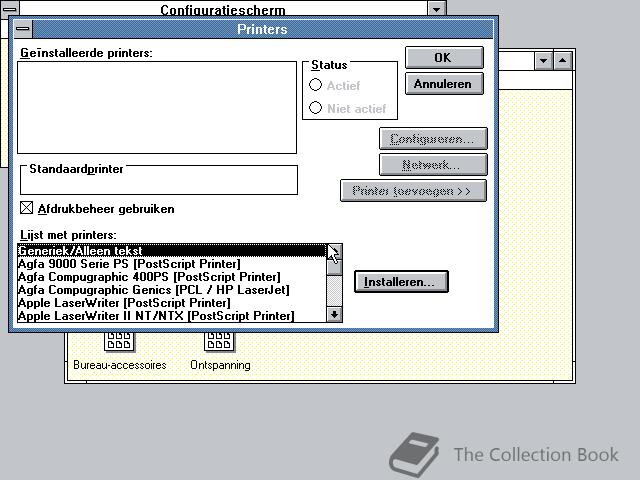Click the OK button
640x480 pixels.
[444, 58]
